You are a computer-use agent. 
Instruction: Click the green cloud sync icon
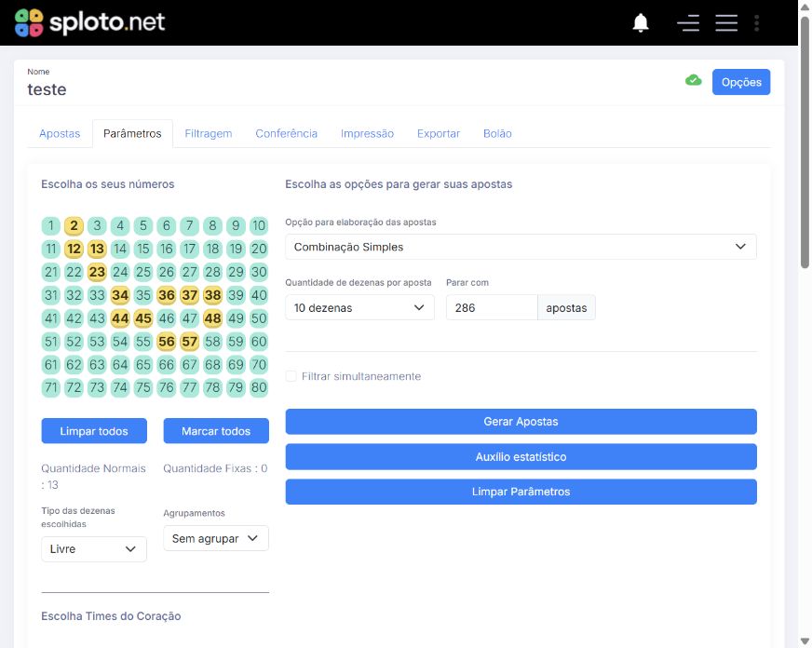(694, 80)
